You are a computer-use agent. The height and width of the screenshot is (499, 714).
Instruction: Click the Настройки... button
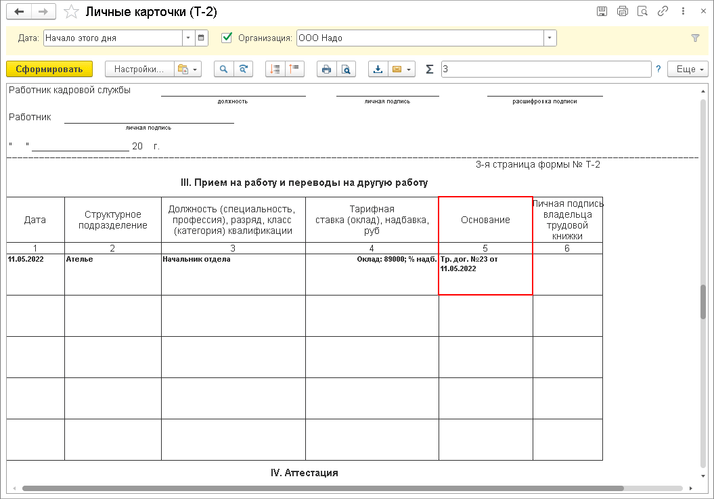pos(137,69)
